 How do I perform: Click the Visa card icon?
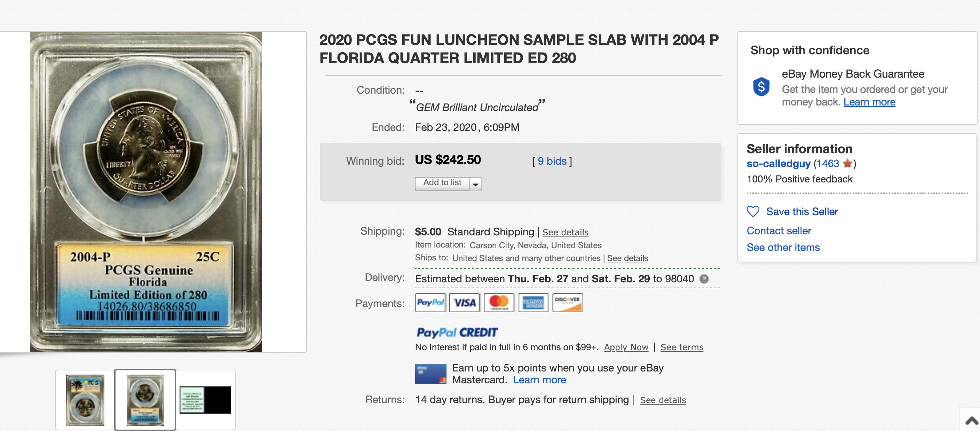pyautogui.click(x=464, y=303)
